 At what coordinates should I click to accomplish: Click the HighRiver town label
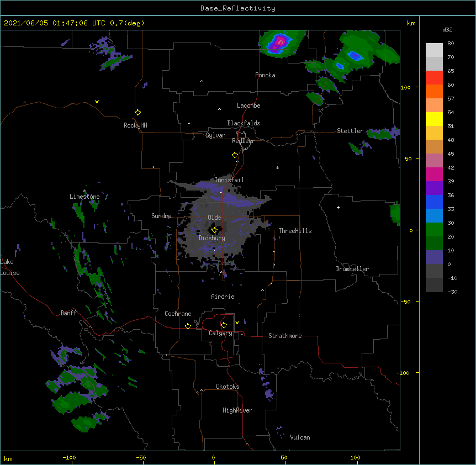237,410
